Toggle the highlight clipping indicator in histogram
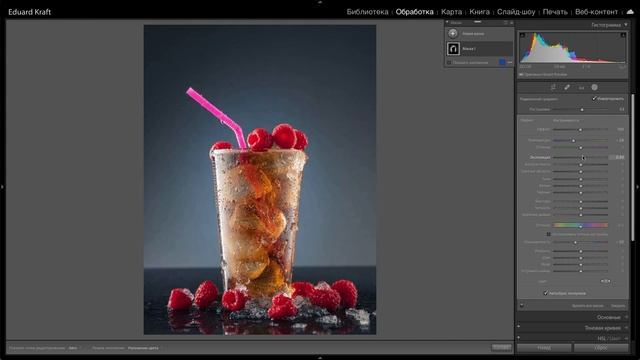The height and width of the screenshot is (360, 640). (623, 35)
